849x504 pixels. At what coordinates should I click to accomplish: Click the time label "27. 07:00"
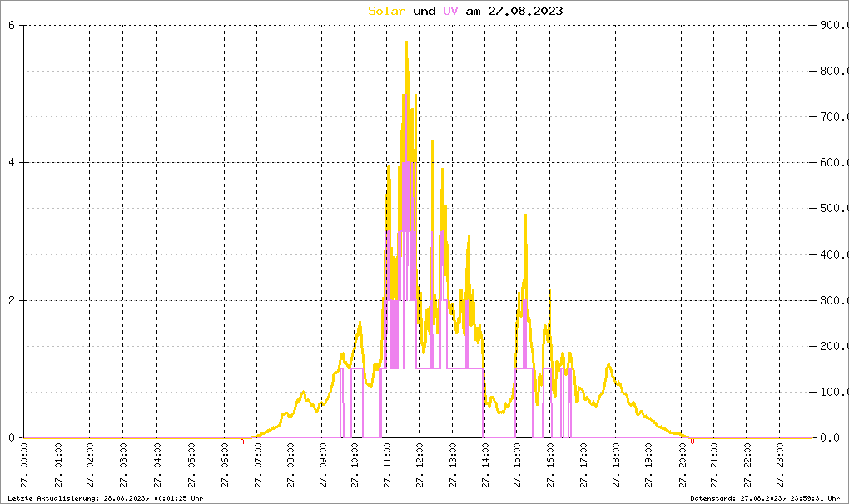[x=257, y=466]
